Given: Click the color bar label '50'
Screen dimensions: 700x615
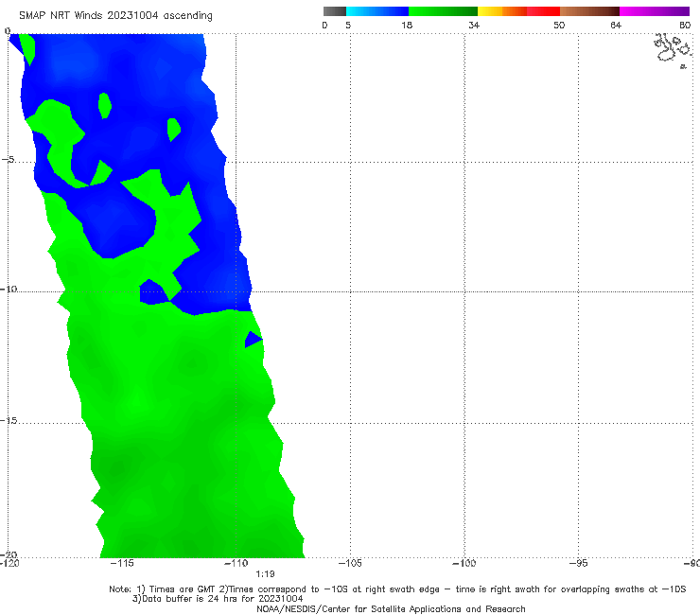Looking at the screenshot, I should click(559, 26).
